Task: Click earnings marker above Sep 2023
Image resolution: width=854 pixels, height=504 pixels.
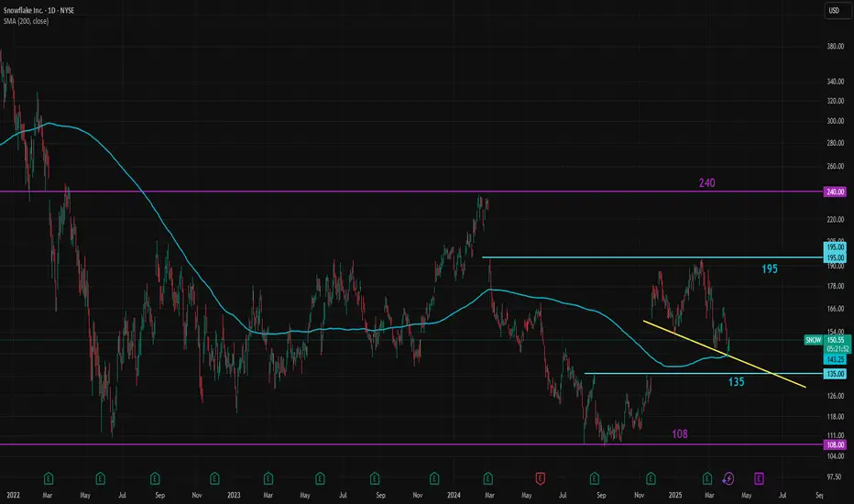Action: coord(375,478)
